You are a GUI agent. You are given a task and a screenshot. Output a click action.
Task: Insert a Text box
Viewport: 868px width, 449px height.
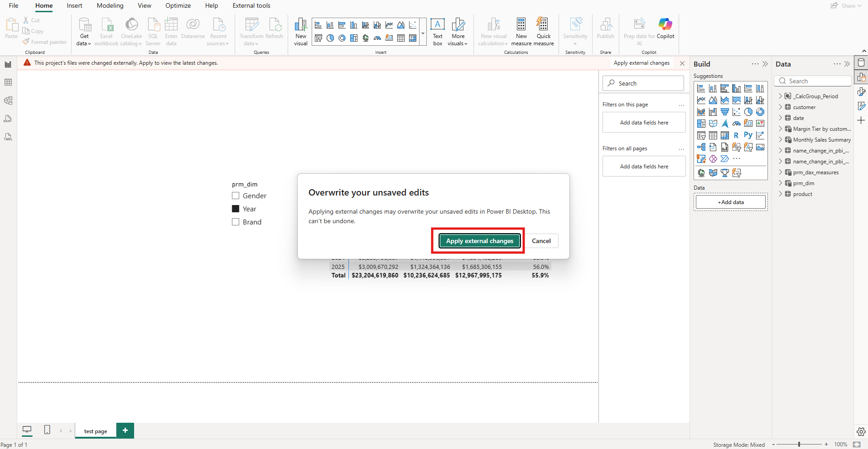(x=438, y=31)
